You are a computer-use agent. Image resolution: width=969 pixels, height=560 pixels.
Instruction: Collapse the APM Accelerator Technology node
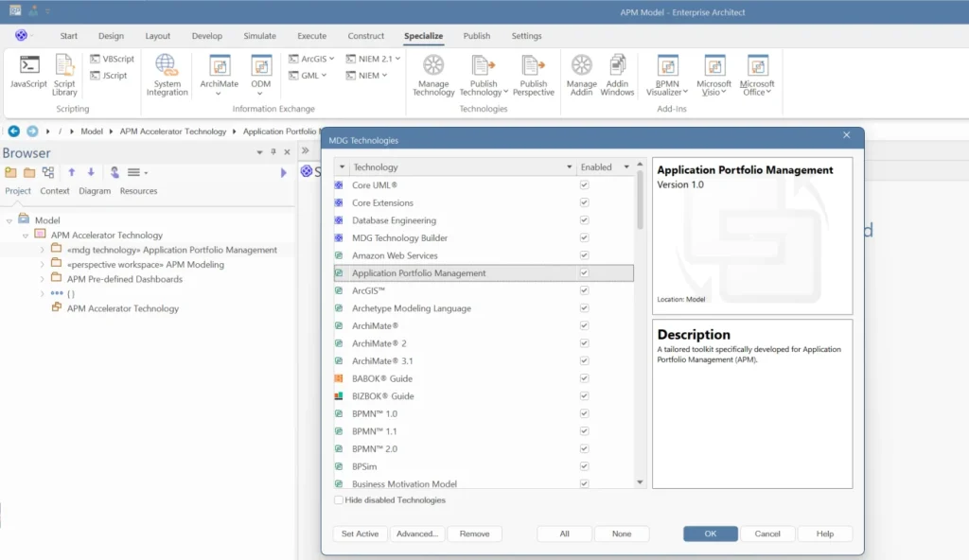tap(26, 236)
